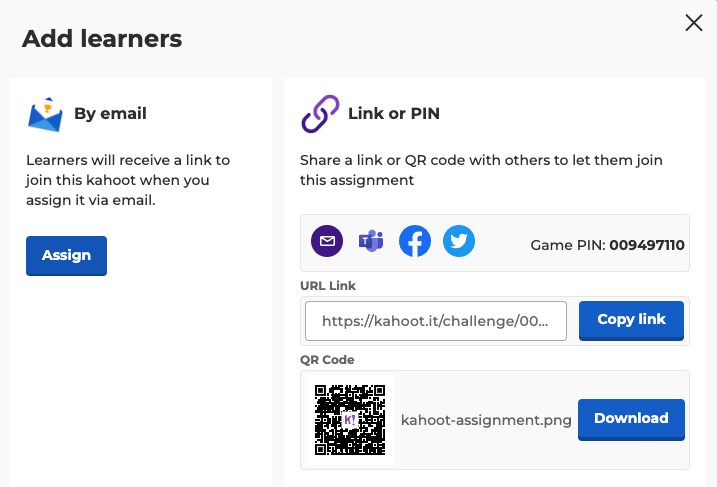717x487 pixels.
Task: Click the chain link icon
Action: [320, 114]
